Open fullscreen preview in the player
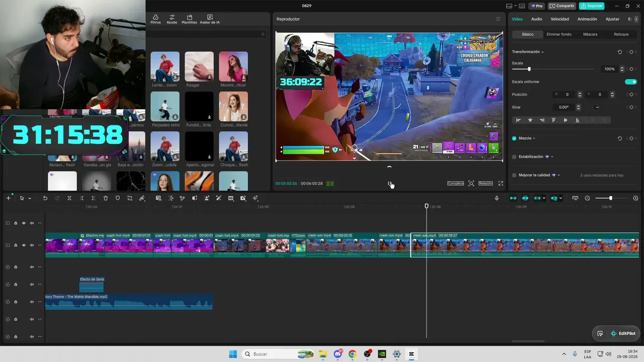This screenshot has height=362, width=644. tap(501, 184)
